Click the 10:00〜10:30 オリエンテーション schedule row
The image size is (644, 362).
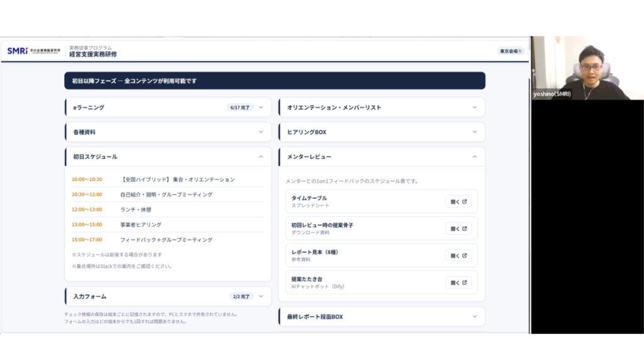(167, 179)
